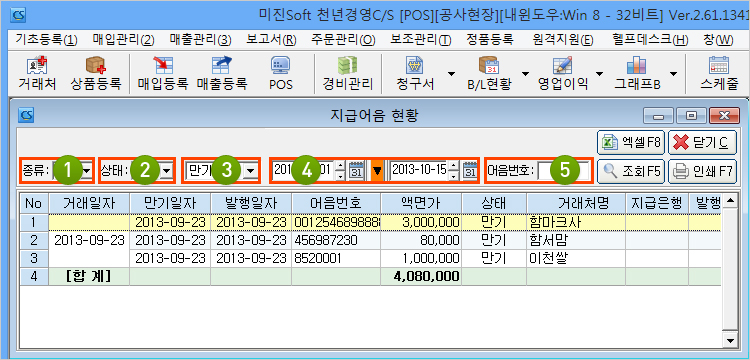Launch the POS monitor icon
Screen dimensions: 750x360
click(x=281, y=74)
